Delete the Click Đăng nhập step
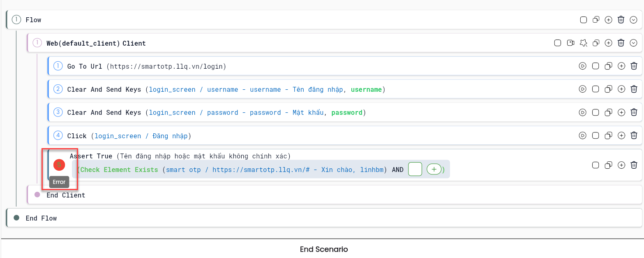Image resolution: width=644 pixels, height=258 pixels. (634, 135)
